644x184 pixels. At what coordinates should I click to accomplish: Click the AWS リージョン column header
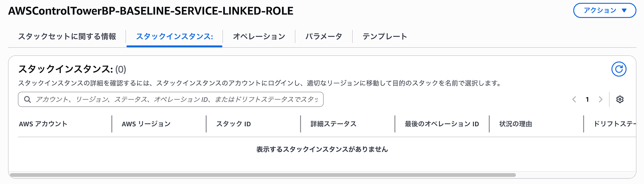coord(146,124)
